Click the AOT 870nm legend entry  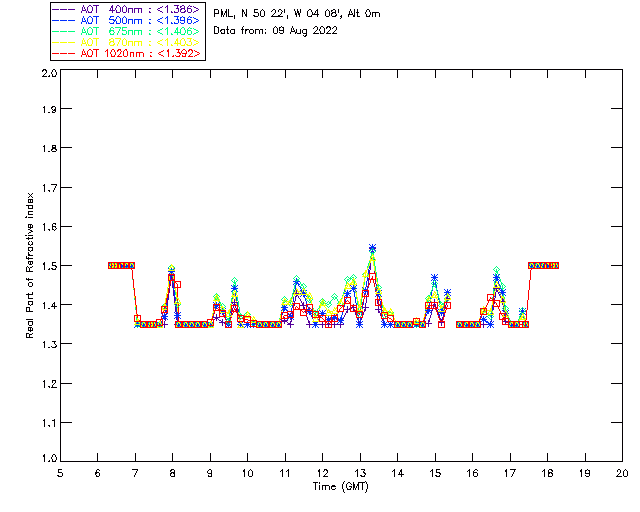click(x=127, y=42)
